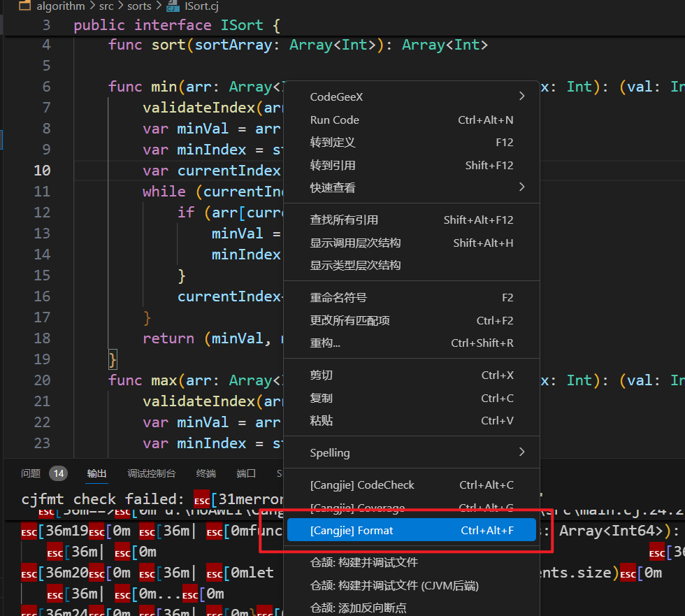685x616 pixels.
Task: Open the 调试控制台 tab
Action: (x=151, y=473)
